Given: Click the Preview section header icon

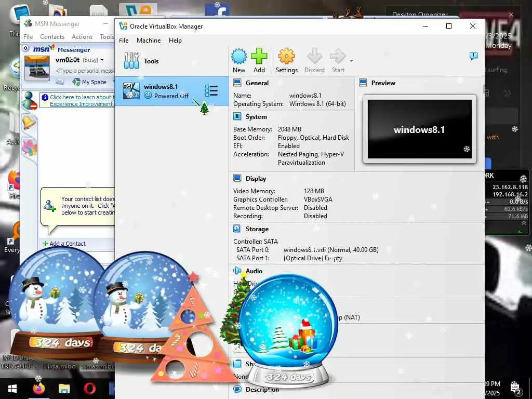Looking at the screenshot, I should coord(363,83).
